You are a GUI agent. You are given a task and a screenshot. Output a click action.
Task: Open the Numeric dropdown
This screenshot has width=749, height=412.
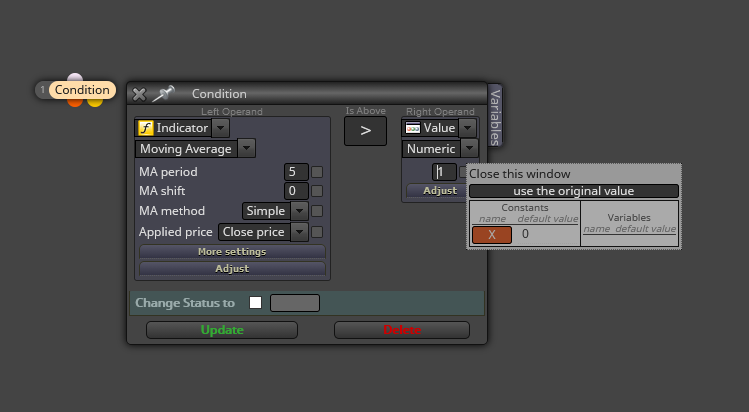[470, 148]
